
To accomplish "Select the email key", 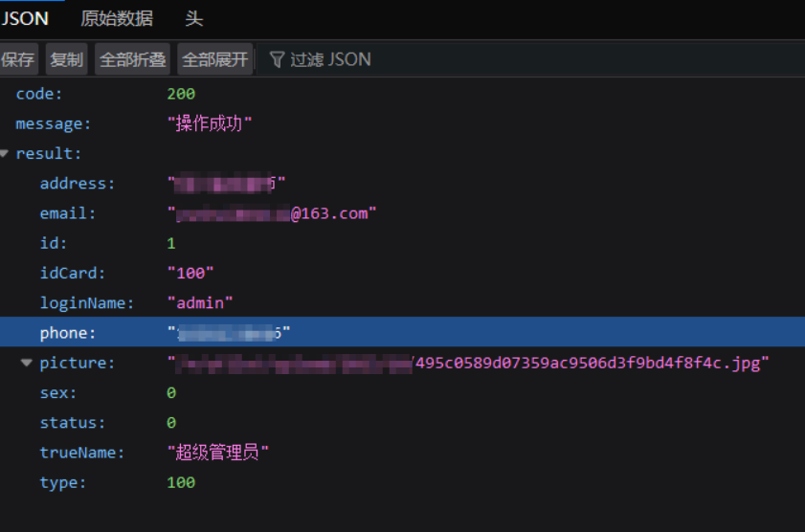I will [68, 213].
